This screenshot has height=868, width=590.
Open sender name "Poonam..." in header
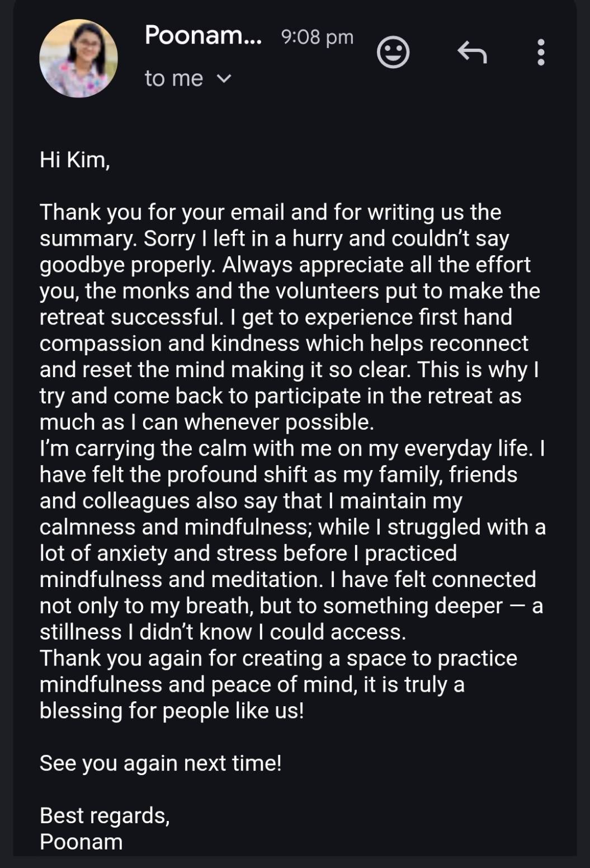coord(202,36)
